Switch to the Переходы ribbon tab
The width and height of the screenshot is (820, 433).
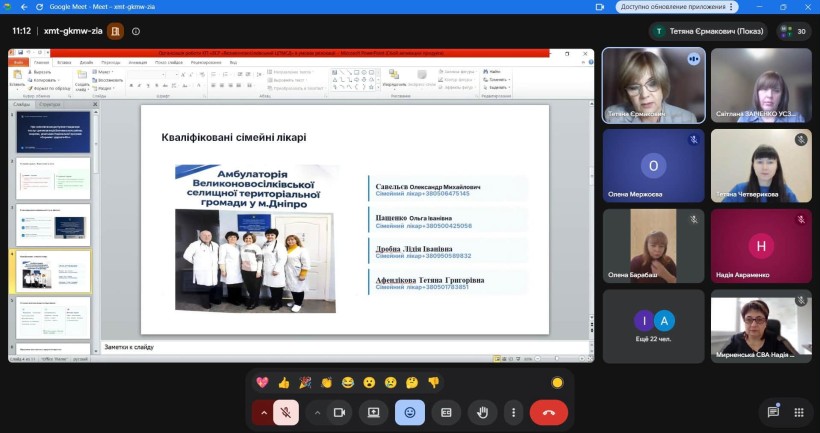(110, 62)
